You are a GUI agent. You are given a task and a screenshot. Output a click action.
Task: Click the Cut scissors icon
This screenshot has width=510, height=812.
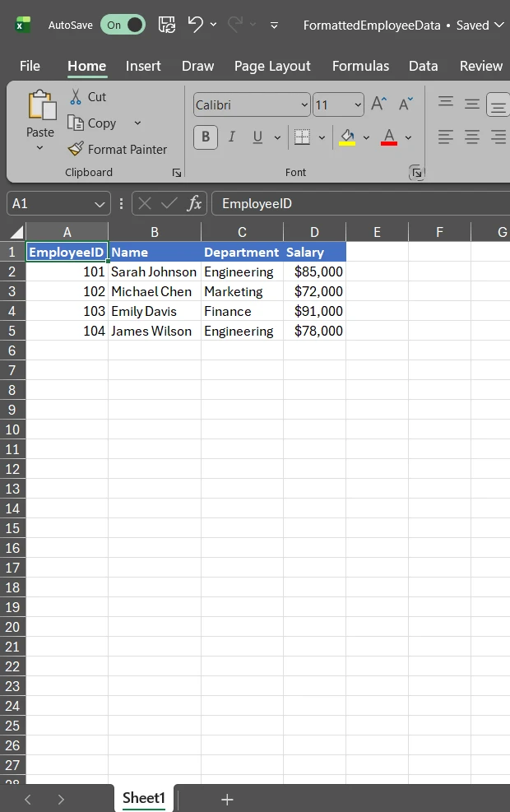point(76,97)
